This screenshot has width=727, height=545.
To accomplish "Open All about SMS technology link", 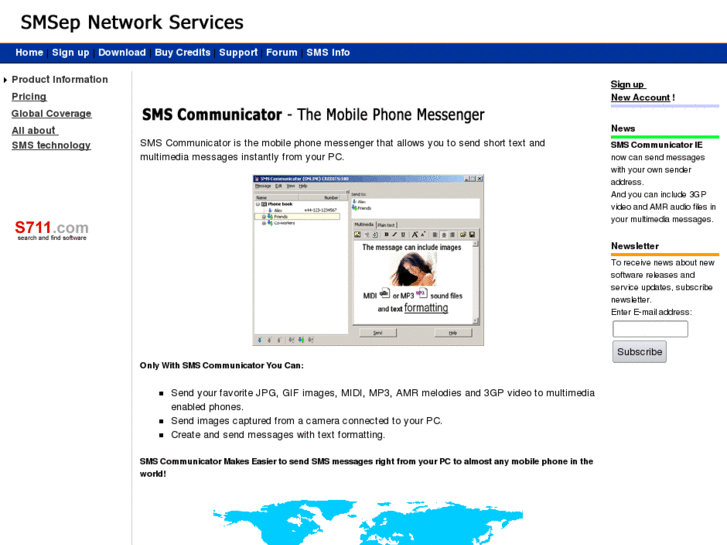I will pyautogui.click(x=51, y=138).
